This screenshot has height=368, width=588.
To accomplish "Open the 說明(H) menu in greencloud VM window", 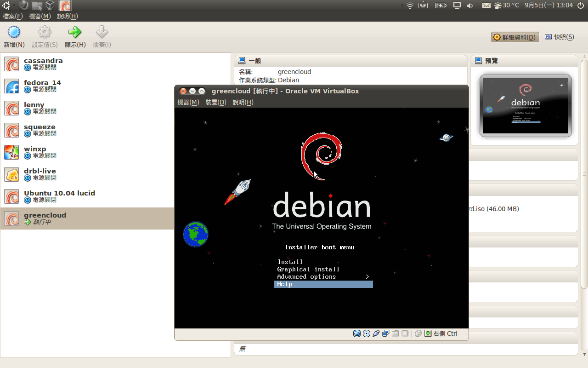I will (x=243, y=102).
